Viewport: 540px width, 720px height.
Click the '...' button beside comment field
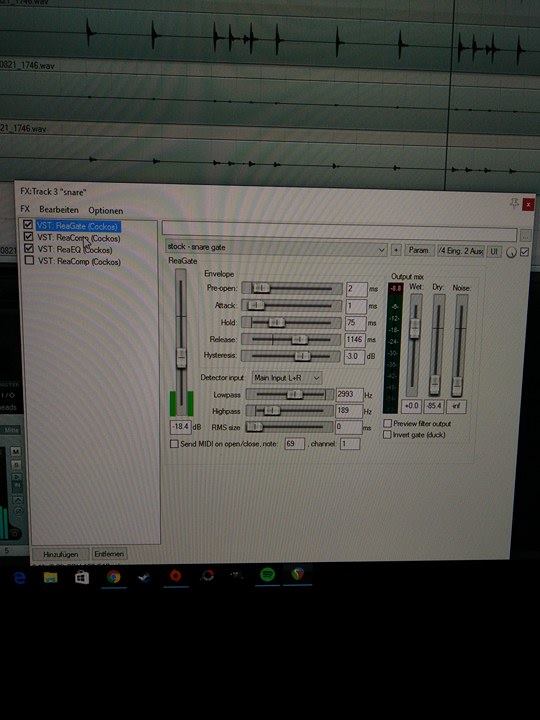point(525,236)
